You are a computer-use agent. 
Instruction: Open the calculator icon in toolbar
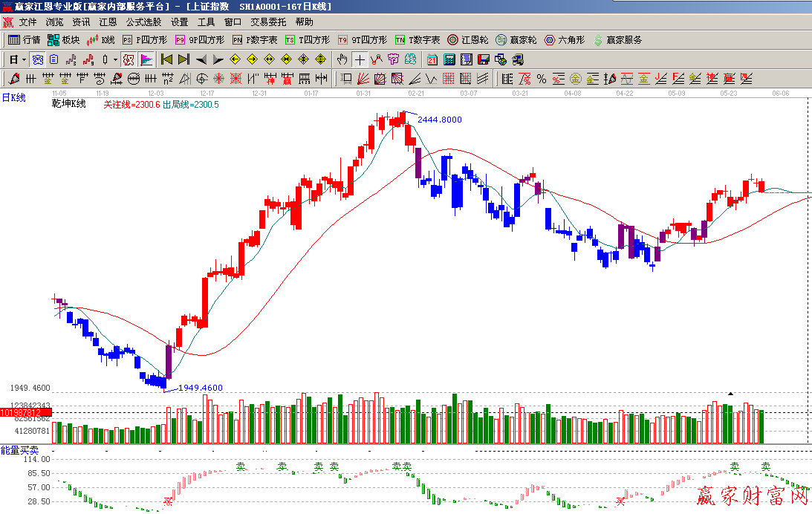click(449, 59)
